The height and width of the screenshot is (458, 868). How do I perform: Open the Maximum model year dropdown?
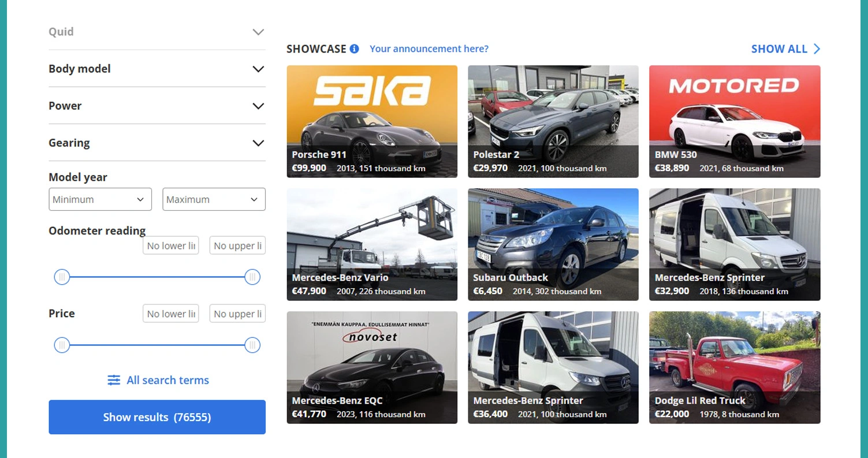point(213,199)
